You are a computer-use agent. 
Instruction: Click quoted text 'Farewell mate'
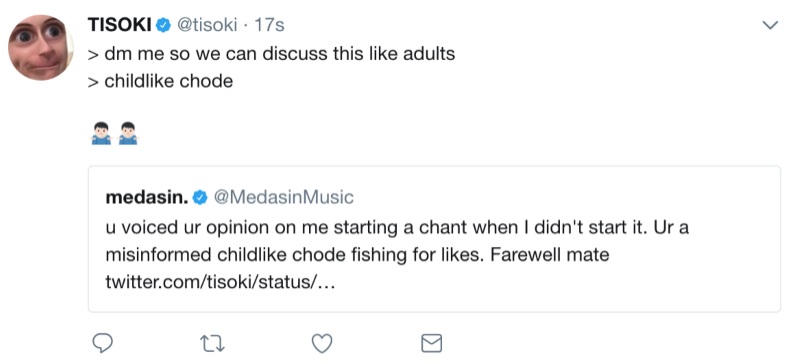[x=549, y=255]
